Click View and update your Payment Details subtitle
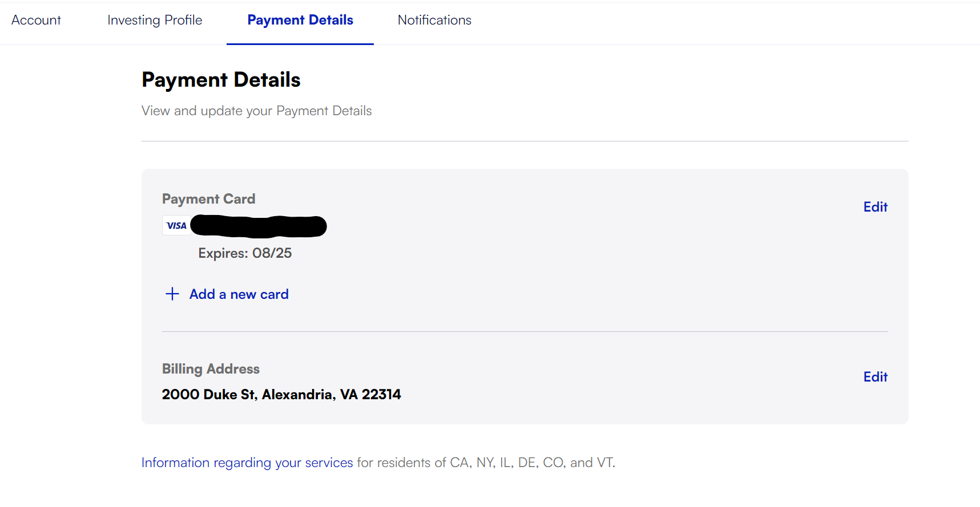The height and width of the screenshot is (507, 980). coord(256,111)
